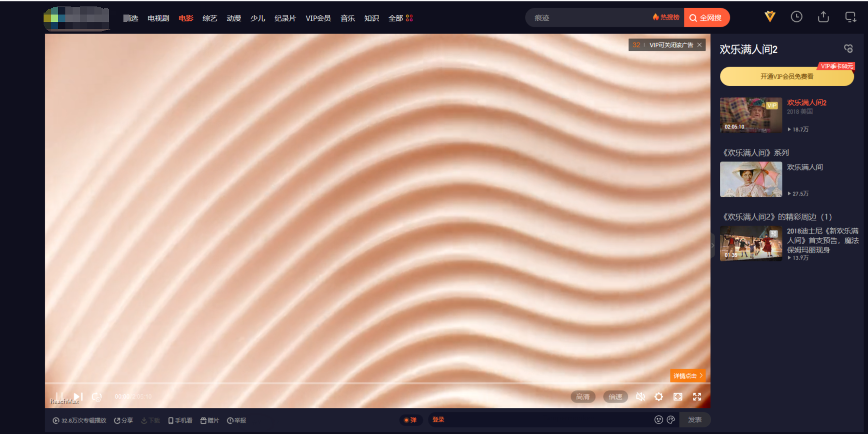This screenshot has width=868, height=434.
Task: Click the 32.8万次专辑播放 play count
Action: [x=79, y=420]
